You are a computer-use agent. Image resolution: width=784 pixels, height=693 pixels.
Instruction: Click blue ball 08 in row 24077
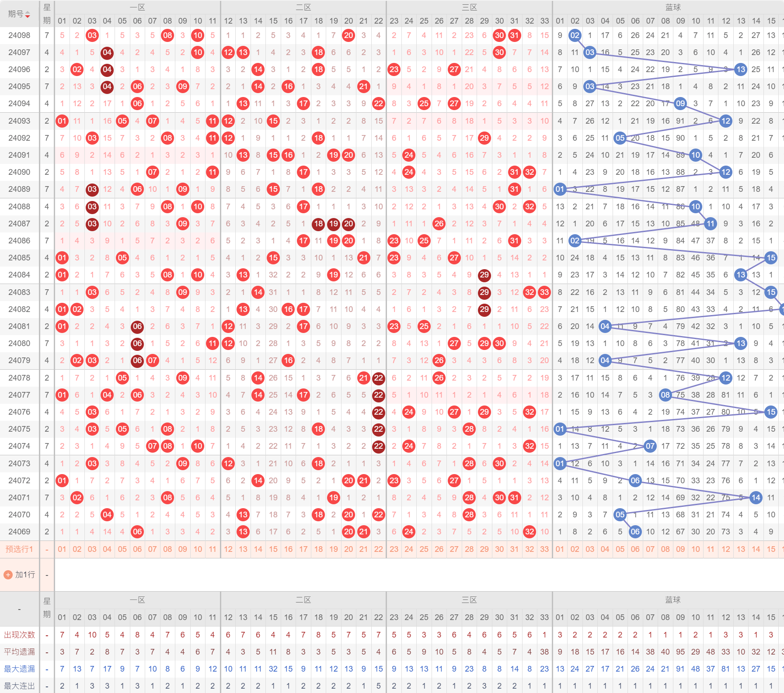point(666,395)
